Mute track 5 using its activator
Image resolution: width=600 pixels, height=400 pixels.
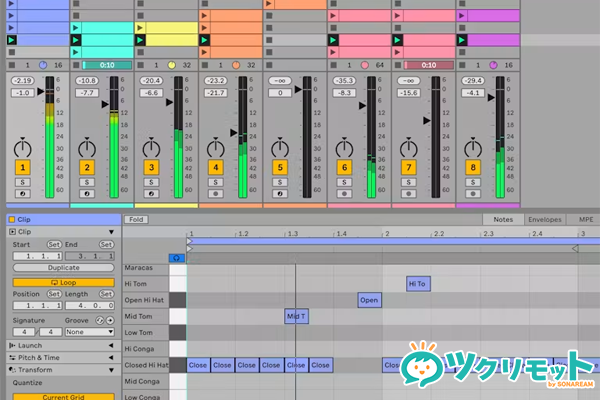tap(280, 167)
